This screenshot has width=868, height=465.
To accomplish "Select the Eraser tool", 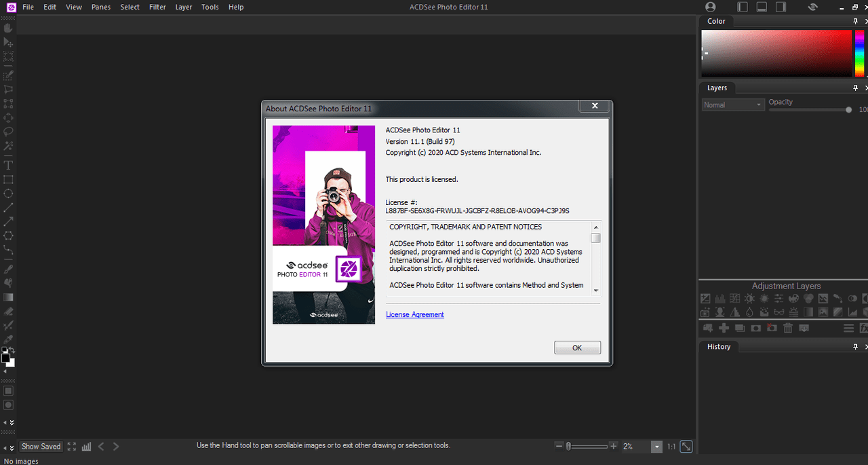I will tap(8, 312).
